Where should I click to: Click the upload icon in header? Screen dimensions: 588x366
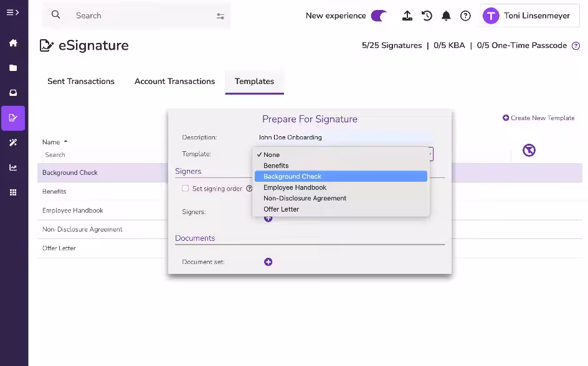(407, 16)
